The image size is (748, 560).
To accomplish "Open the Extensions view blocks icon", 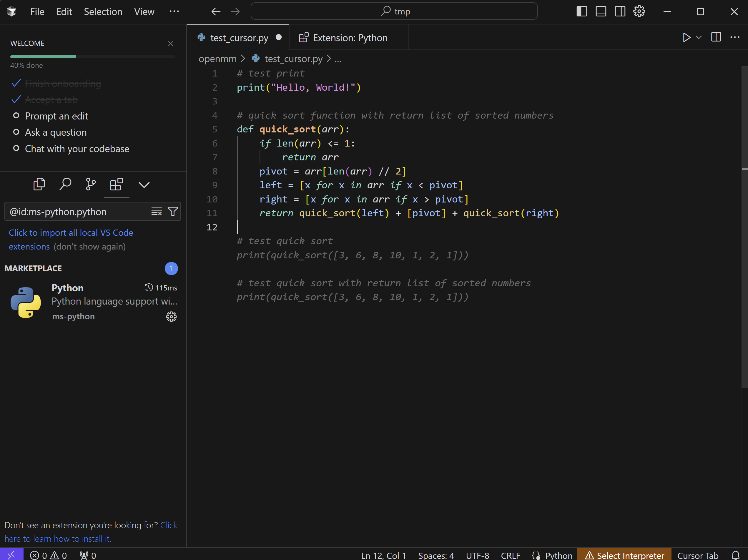I will pos(116,184).
